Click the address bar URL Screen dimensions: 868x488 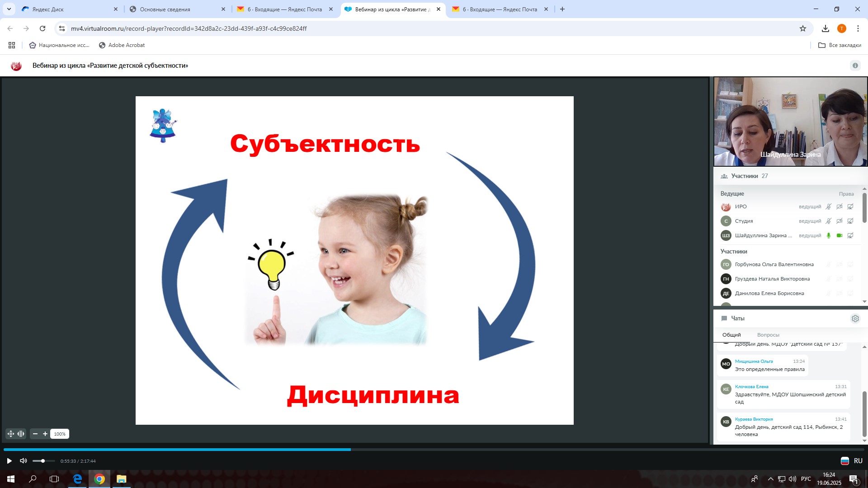(x=189, y=28)
